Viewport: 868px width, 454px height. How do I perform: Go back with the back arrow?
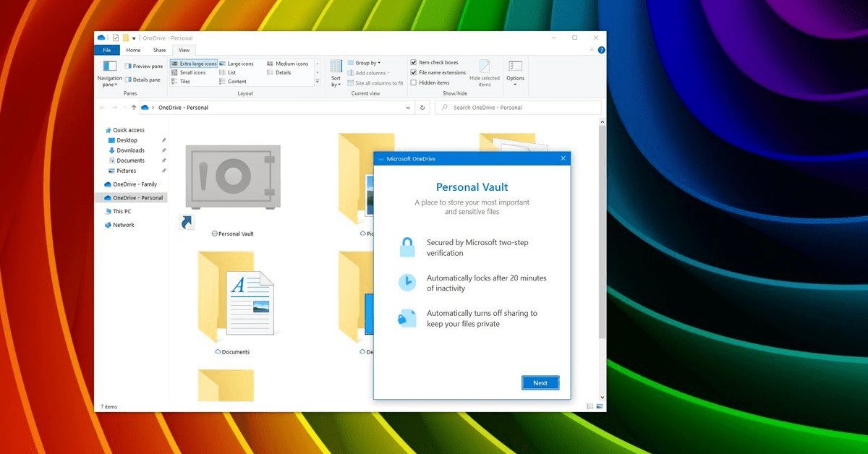coord(103,107)
